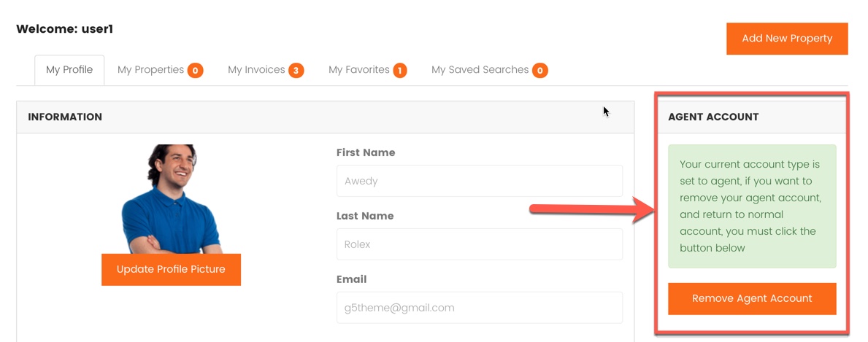The height and width of the screenshot is (342, 868).
Task: Click the Add New Property button
Action: click(x=787, y=39)
